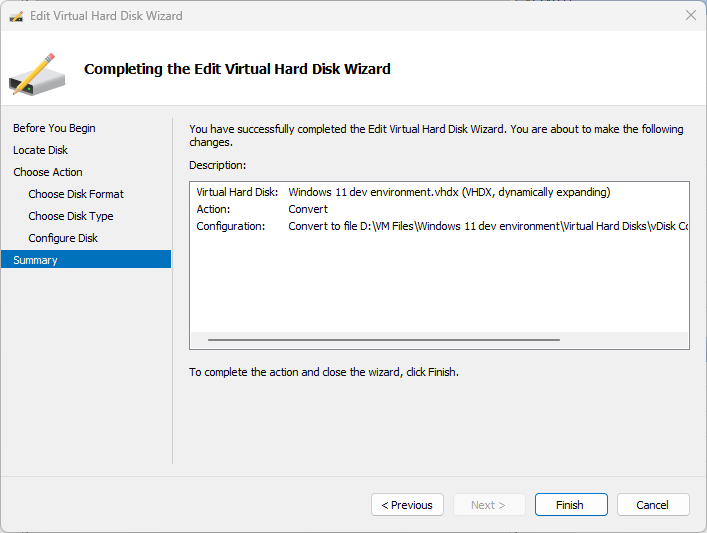Go back with the Previous button
This screenshot has height=533, width=707.
[407, 505]
